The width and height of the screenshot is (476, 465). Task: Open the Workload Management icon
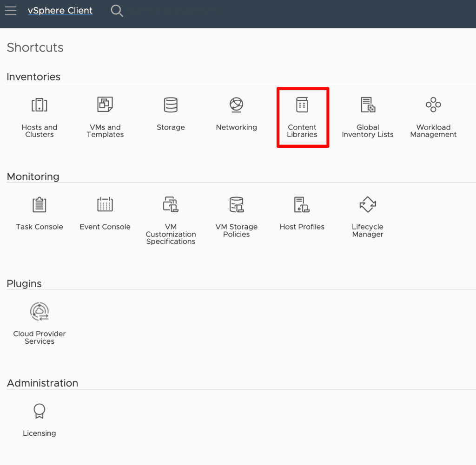(x=433, y=105)
